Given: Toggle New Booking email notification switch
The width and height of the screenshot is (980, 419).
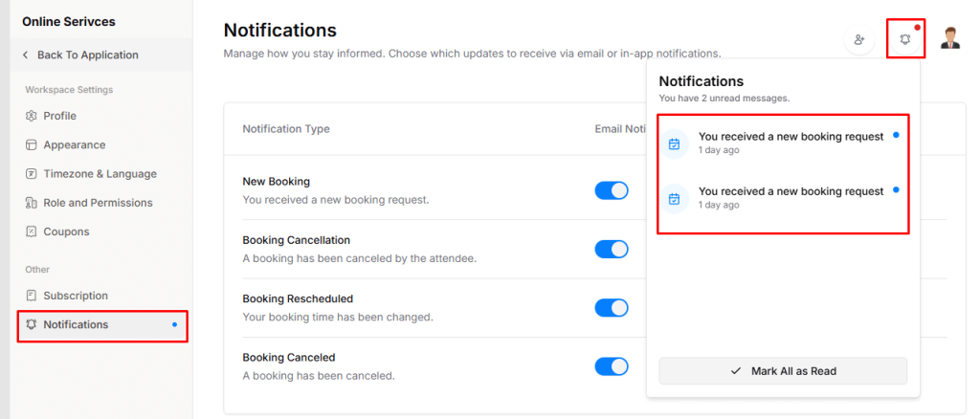Looking at the screenshot, I should 612,190.
